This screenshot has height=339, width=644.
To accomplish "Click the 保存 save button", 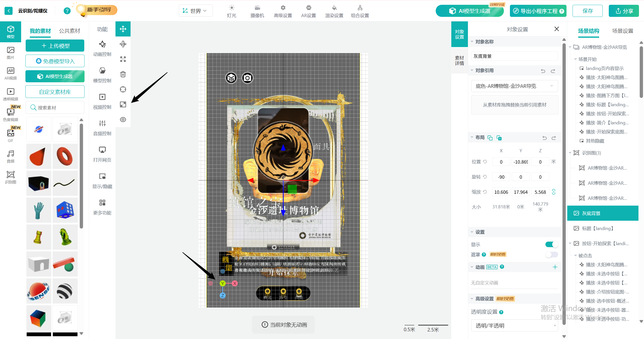I will (587, 11).
